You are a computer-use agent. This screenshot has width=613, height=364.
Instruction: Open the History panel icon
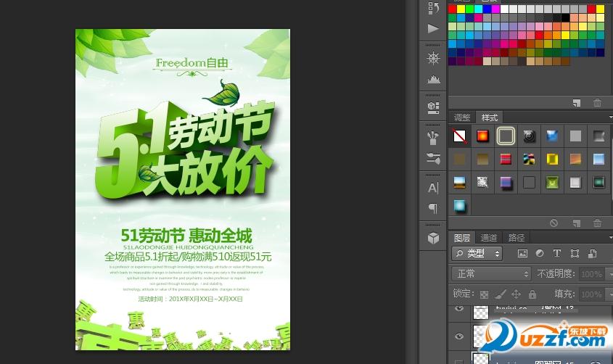(x=434, y=8)
